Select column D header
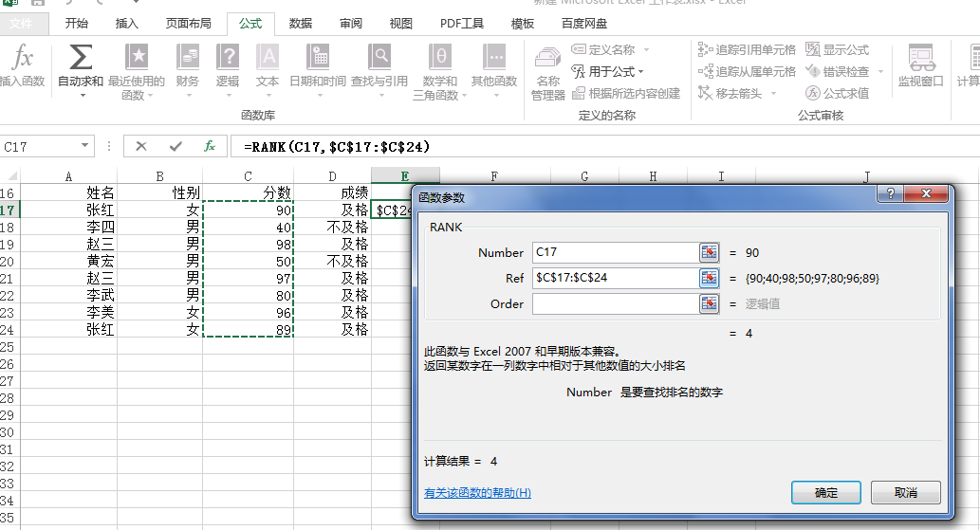Screen dimensions: 980x530 [332, 176]
